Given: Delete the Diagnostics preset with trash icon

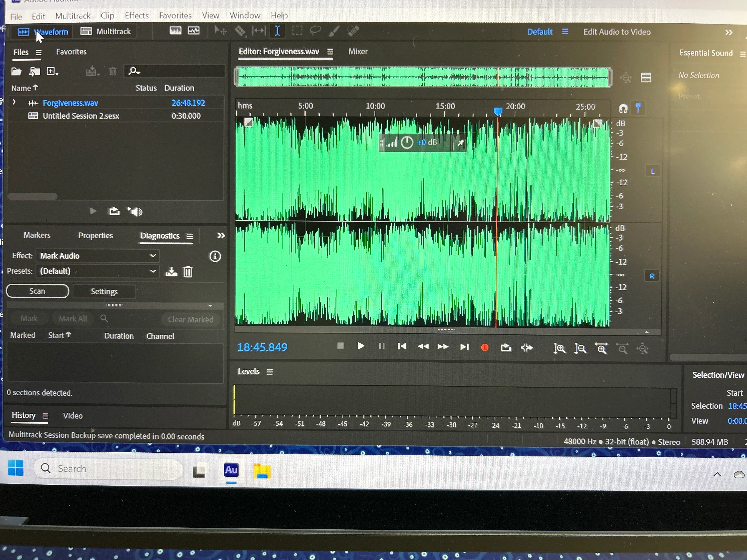Looking at the screenshot, I should tap(188, 272).
